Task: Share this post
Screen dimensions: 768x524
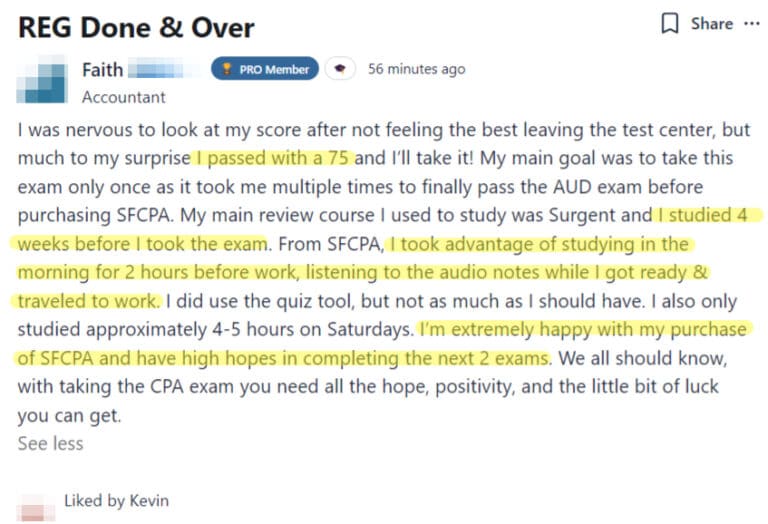Action: (712, 24)
